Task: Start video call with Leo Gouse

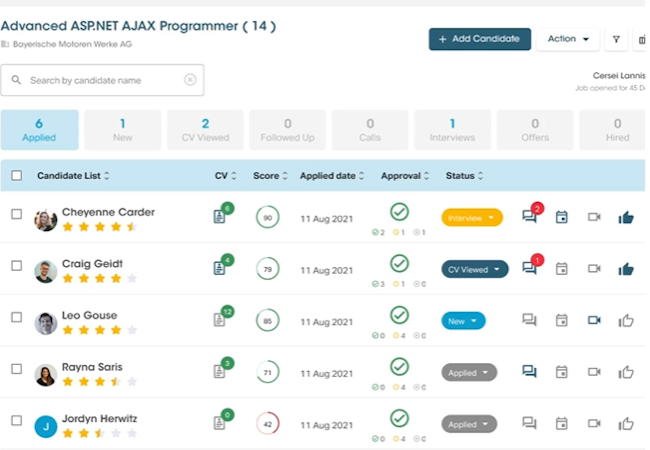Action: pyautogui.click(x=593, y=320)
